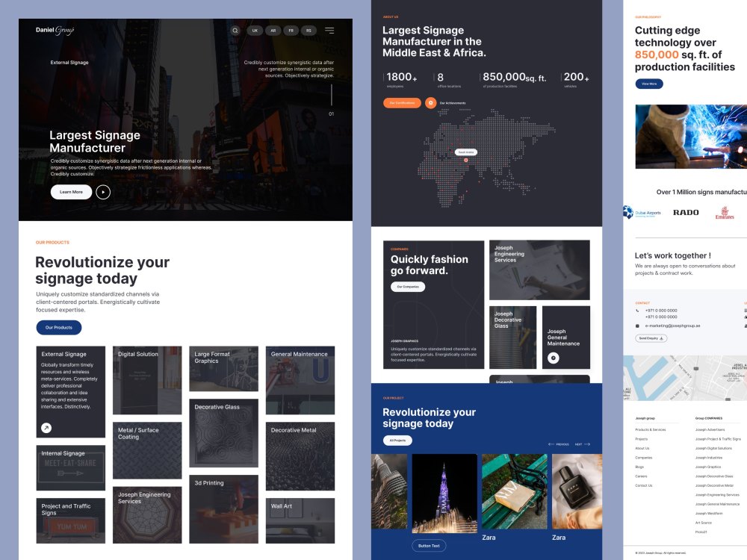
Task: Click the email icon next to e-marketing address
Action: pyautogui.click(x=637, y=326)
